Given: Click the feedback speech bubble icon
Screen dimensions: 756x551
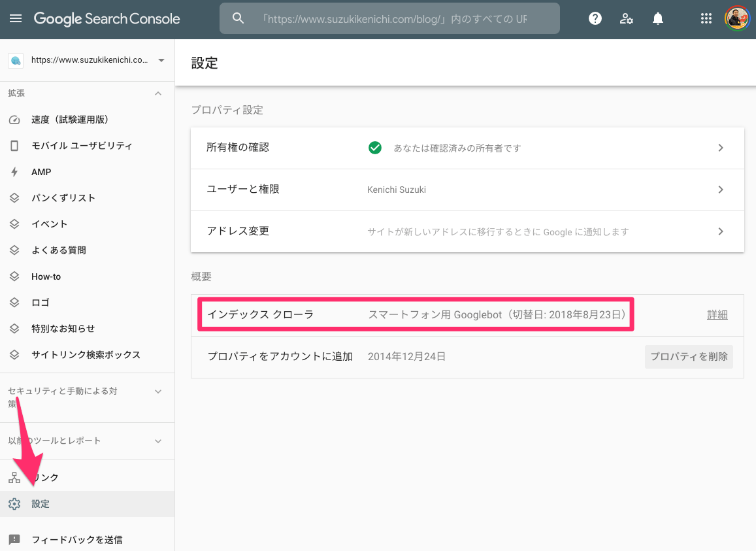Looking at the screenshot, I should click(x=14, y=539).
